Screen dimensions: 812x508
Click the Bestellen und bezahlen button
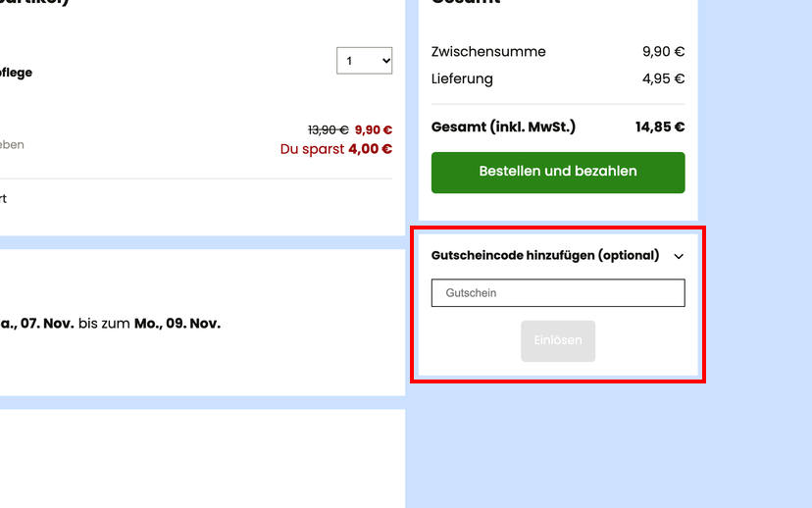pyautogui.click(x=558, y=173)
